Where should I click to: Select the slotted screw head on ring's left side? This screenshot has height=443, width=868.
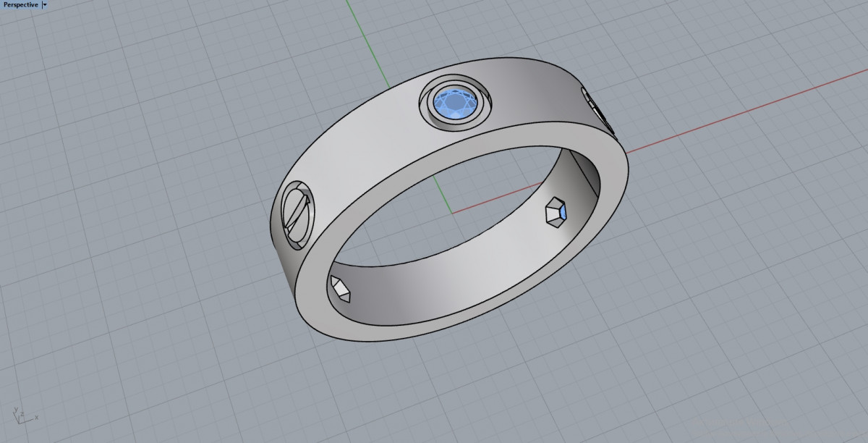pyautogui.click(x=297, y=217)
